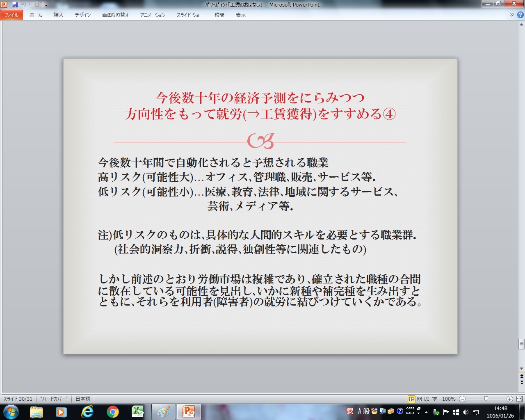Click the zoom slider handle
The width and height of the screenshot is (525, 420).
click(x=486, y=399)
